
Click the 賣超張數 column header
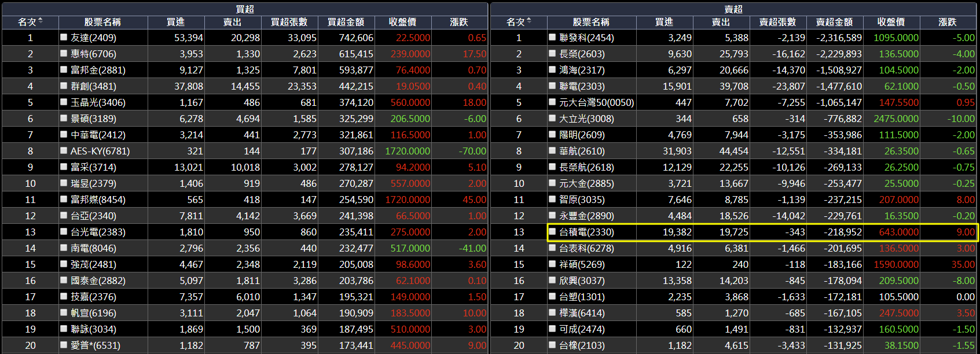point(778,22)
